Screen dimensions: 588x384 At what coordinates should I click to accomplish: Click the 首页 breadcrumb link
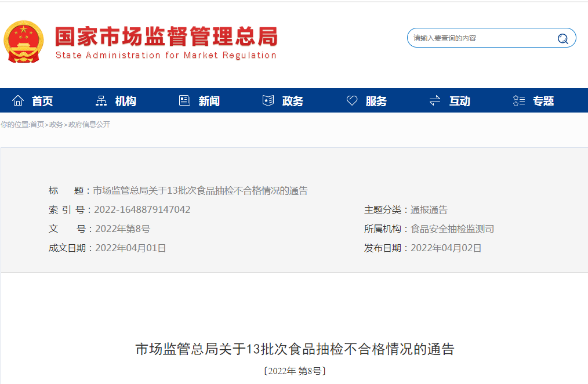pos(37,125)
